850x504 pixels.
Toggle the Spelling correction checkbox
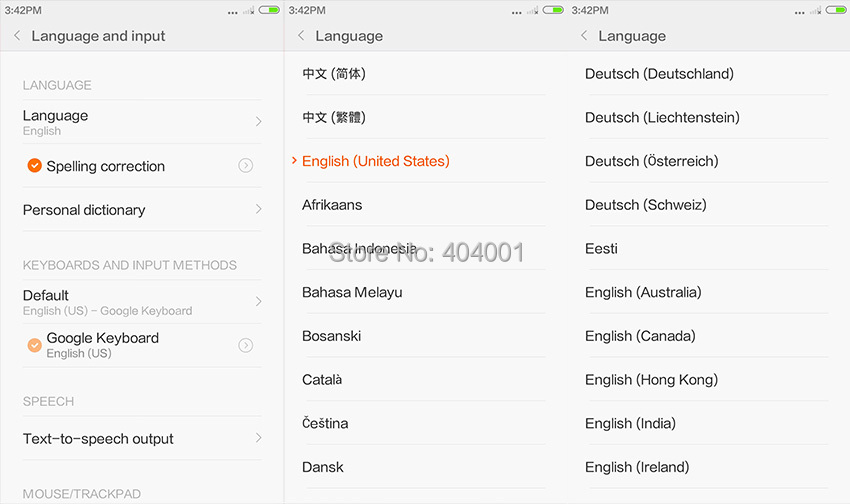[x=34, y=166]
